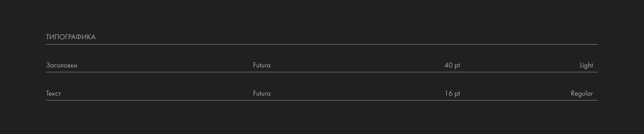
Task: Click Futura in the Заголовки row
Action: 262,65
